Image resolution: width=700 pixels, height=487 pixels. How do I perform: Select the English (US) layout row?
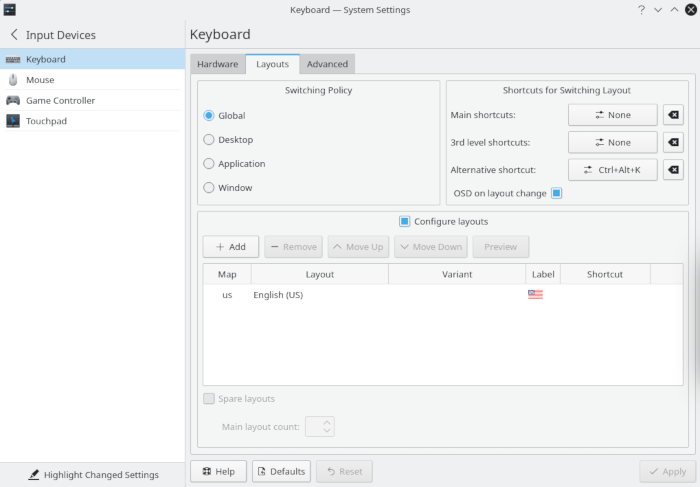point(443,295)
